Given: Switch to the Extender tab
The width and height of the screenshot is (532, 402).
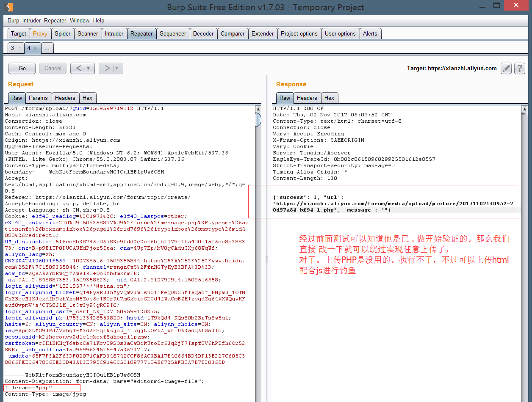Looking at the screenshot, I should click(263, 34).
